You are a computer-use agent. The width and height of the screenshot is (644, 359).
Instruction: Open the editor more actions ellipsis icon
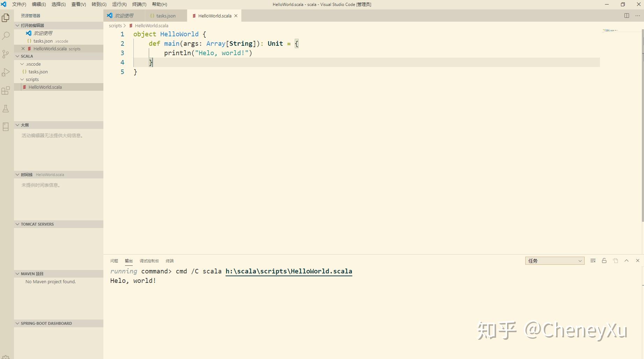coord(638,16)
